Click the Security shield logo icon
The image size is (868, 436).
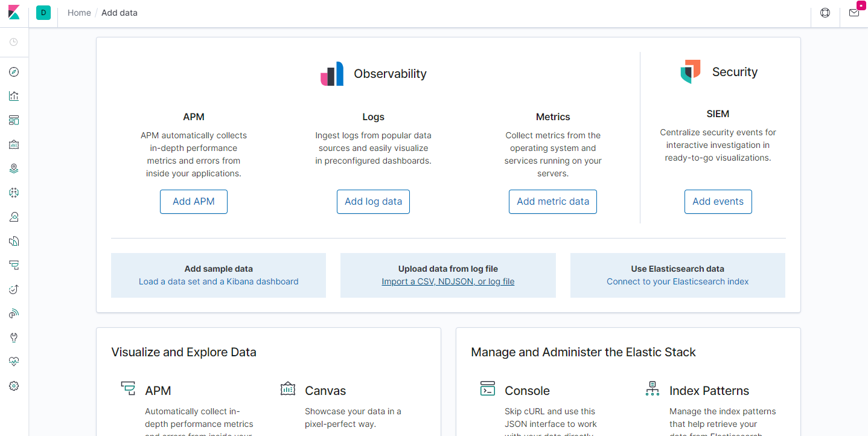(x=691, y=72)
